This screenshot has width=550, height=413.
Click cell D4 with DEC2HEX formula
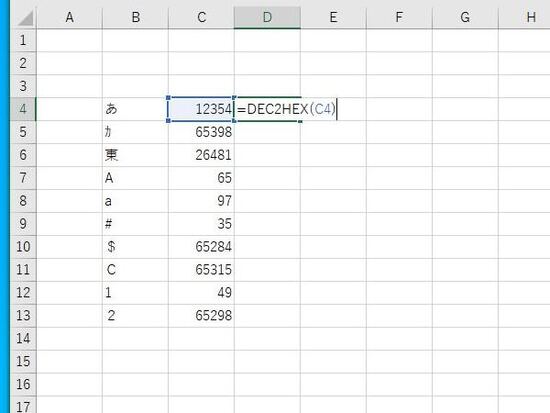(x=267, y=109)
